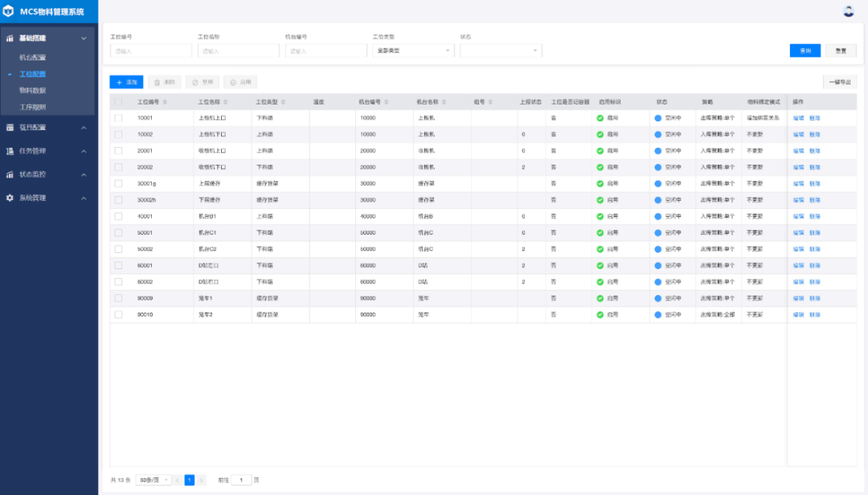Navigate to 物料数据 in the sidebar
Screen dimensions: 868x495
(x=33, y=90)
